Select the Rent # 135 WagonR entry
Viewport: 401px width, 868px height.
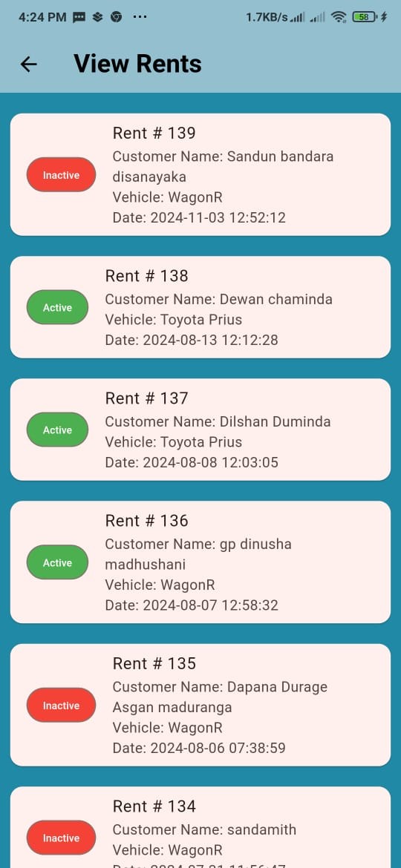tap(200, 706)
